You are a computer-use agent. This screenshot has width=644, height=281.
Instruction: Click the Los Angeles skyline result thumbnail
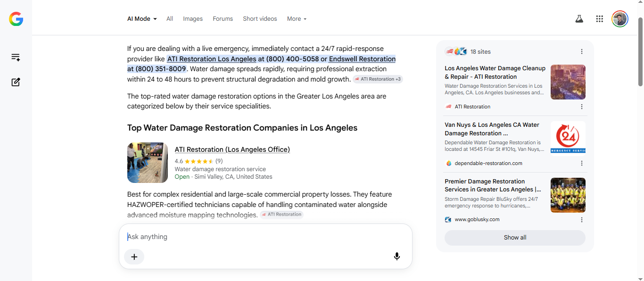click(x=568, y=82)
